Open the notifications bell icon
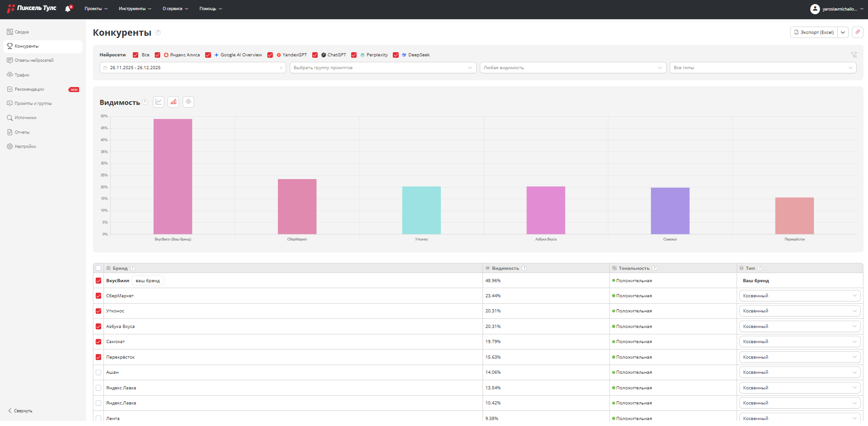Viewport: 868px width, 426px height. point(68,9)
